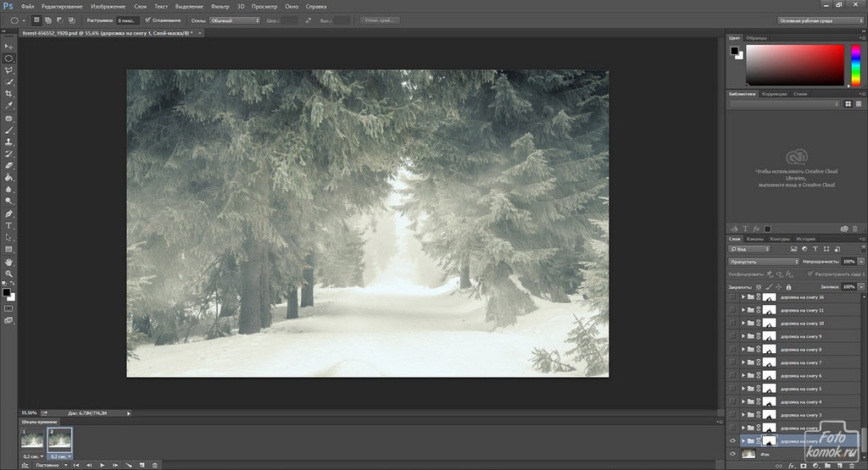Uncheck the 'Сглаживание' checkbox
Image resolution: width=868 pixels, height=470 pixels.
[147, 20]
